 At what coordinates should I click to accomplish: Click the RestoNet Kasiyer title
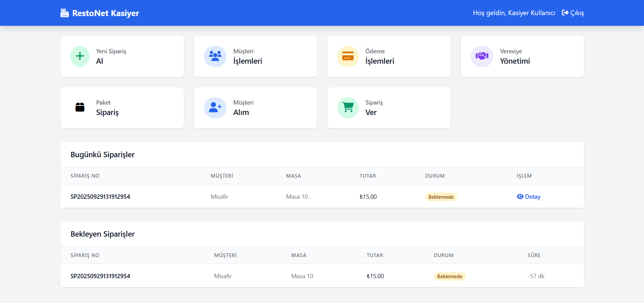(x=105, y=13)
